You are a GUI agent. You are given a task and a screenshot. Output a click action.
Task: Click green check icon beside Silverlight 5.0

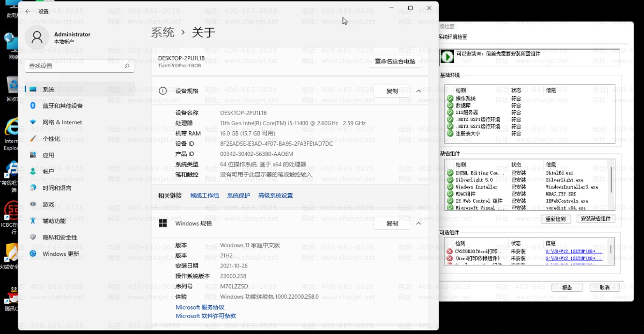click(450, 180)
